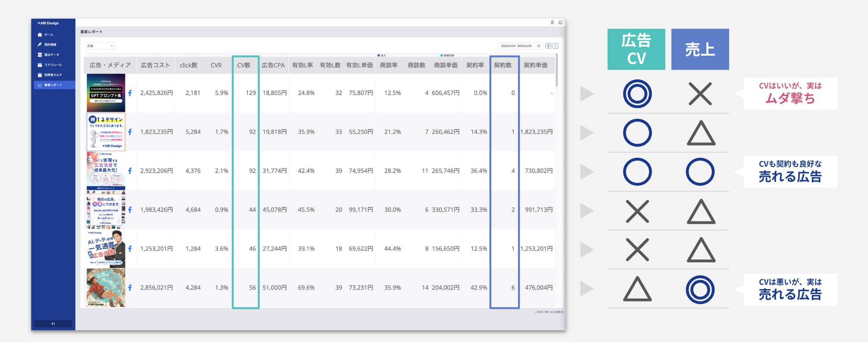This screenshot has width=868, height=342.
Task: Go to 訪問者カルテ menu item
Action: (53, 75)
